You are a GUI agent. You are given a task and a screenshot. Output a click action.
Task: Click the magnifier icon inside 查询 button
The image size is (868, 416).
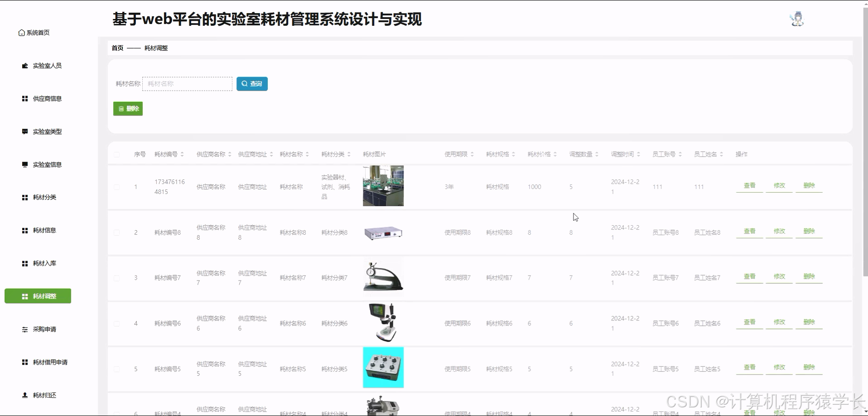pyautogui.click(x=244, y=83)
